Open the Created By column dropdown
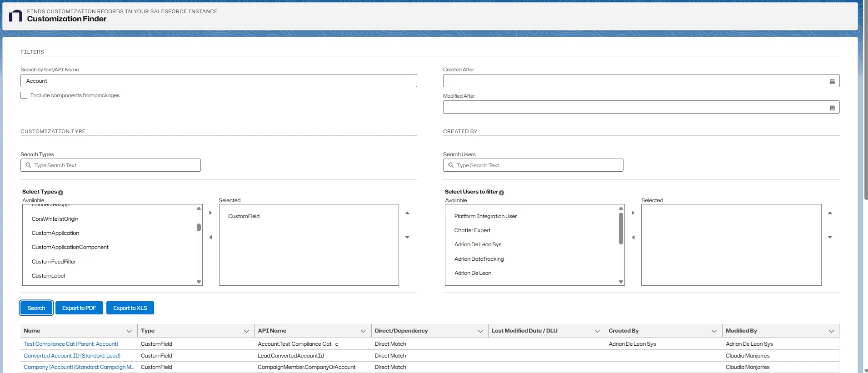Screen dimensions: 868x373 point(714,331)
